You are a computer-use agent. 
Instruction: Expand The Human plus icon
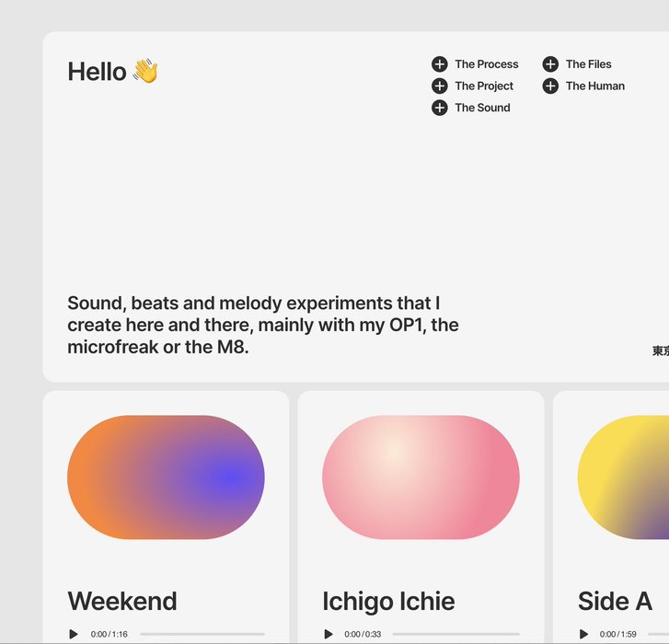click(x=550, y=86)
